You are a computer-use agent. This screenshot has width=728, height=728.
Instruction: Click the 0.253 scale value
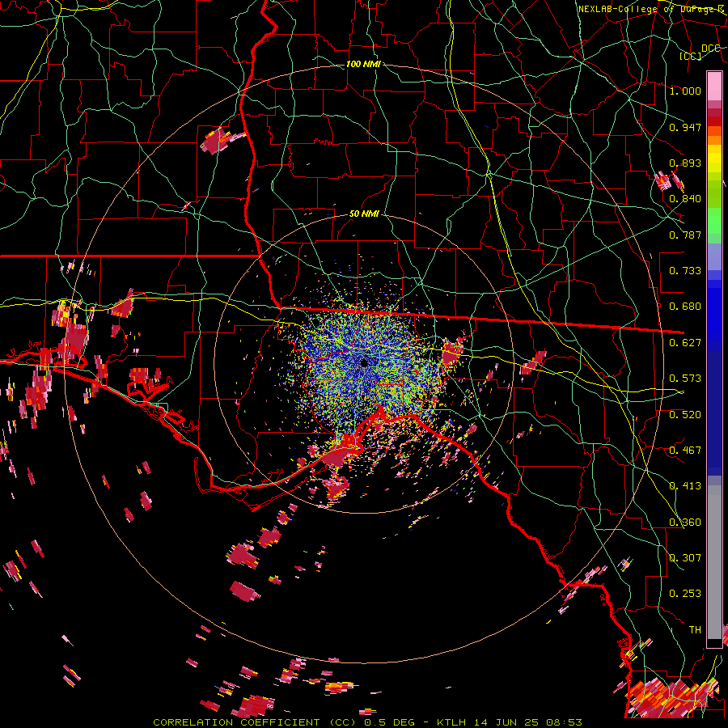[685, 594]
